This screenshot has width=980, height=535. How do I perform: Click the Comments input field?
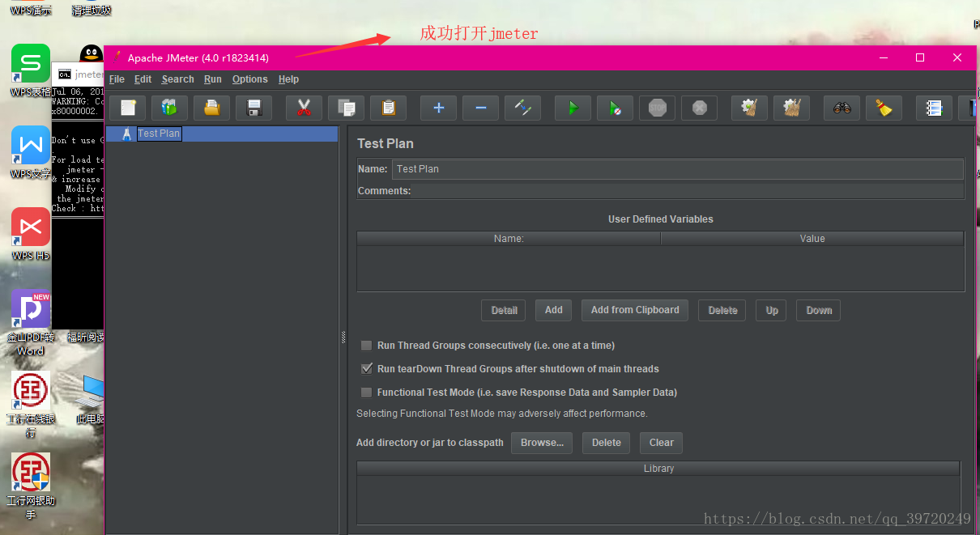coord(688,191)
